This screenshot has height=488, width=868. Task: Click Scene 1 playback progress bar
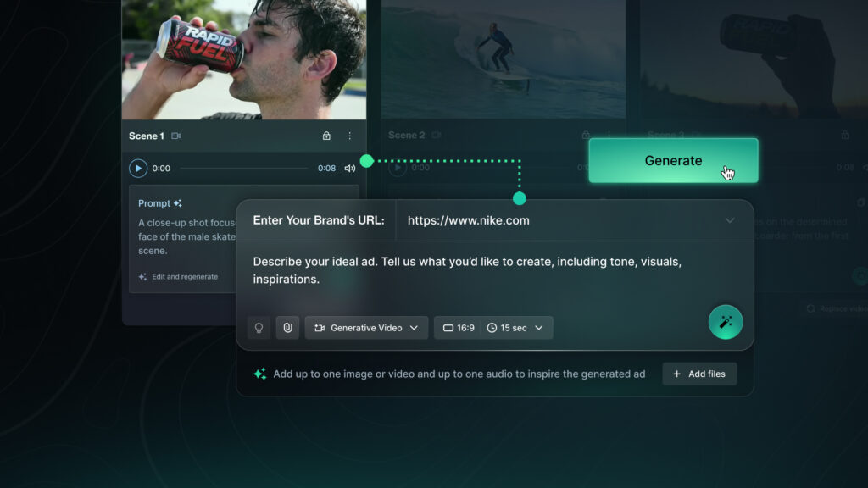click(x=244, y=168)
